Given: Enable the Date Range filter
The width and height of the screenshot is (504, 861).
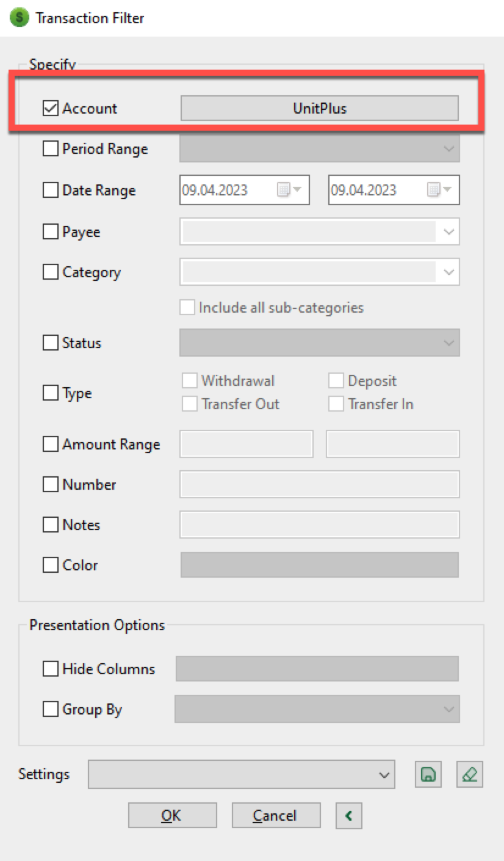Looking at the screenshot, I should point(49,190).
